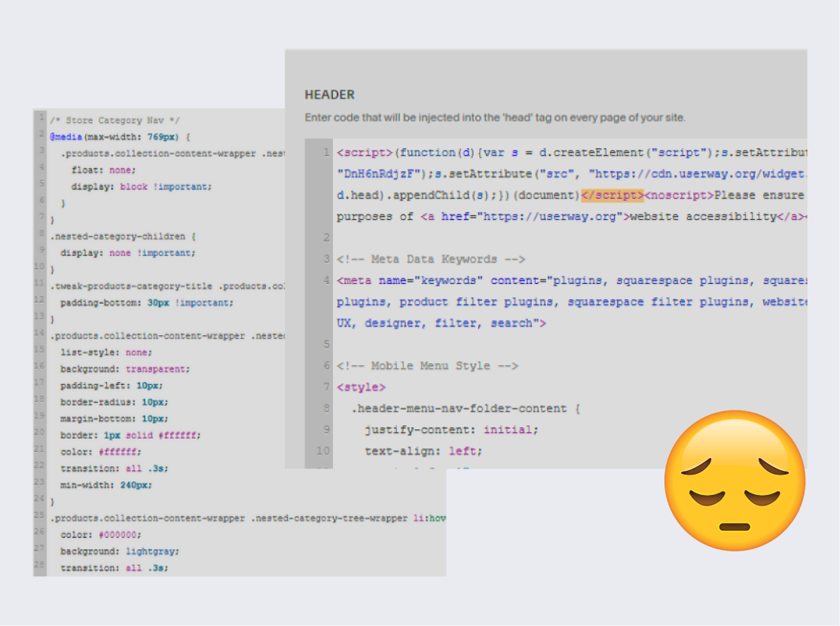Click the HEADER section title
The height and width of the screenshot is (626, 840).
point(329,95)
